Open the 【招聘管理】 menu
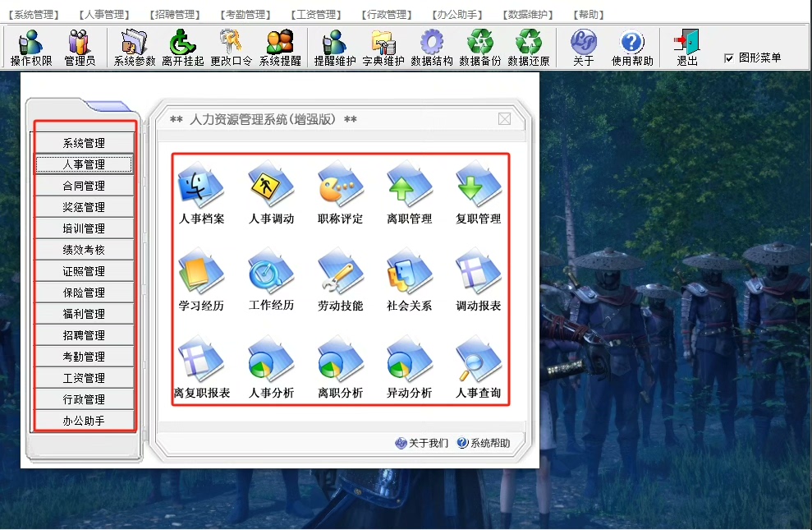The width and height of the screenshot is (812, 530). (x=175, y=15)
